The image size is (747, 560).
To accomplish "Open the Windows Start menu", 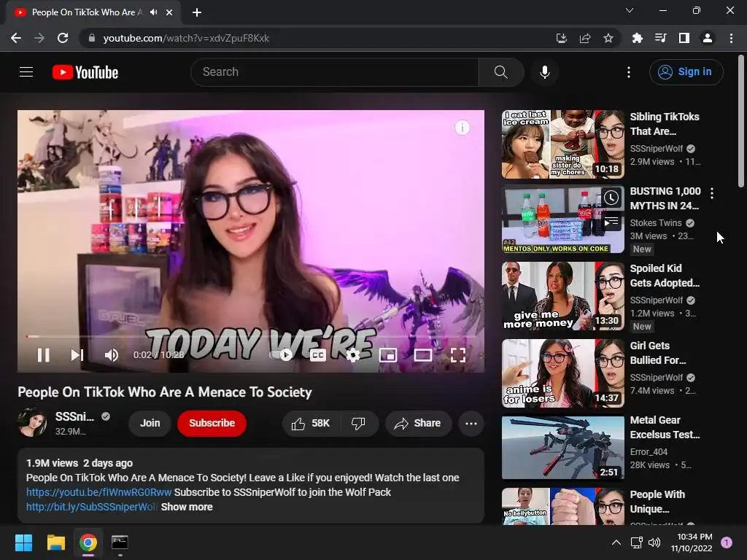I will [23, 542].
